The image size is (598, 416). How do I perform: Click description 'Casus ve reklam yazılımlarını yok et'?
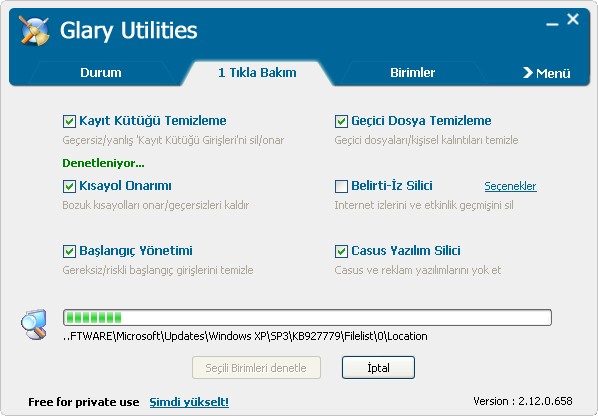(418, 270)
